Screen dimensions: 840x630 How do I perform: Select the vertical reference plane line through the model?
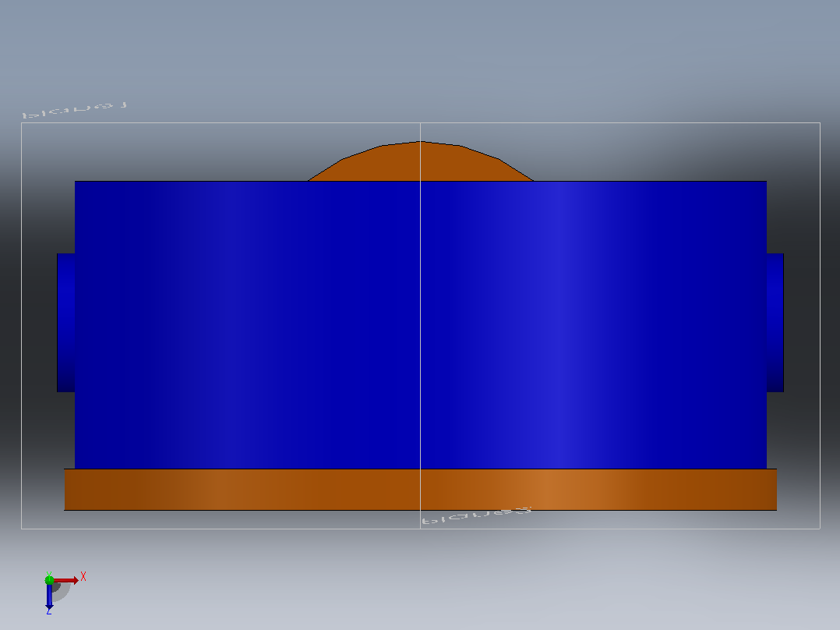421,325
